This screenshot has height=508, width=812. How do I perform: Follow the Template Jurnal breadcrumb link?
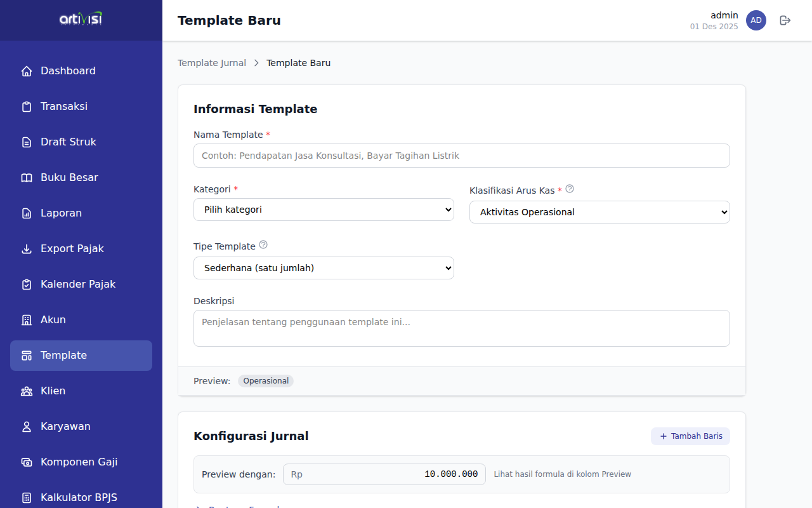click(x=212, y=63)
